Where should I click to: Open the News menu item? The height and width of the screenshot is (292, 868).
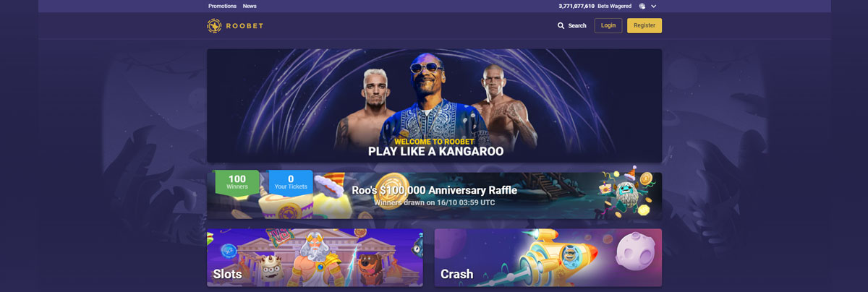(x=250, y=6)
